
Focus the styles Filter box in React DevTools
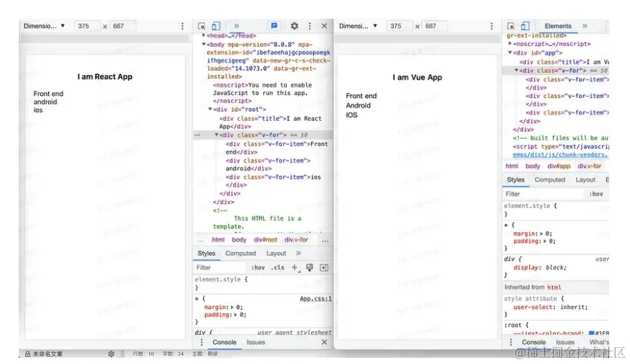pyautogui.click(x=219, y=267)
